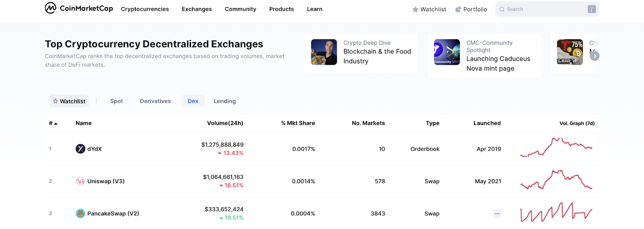Sort by Name column header
644x229 pixels.
click(84, 123)
